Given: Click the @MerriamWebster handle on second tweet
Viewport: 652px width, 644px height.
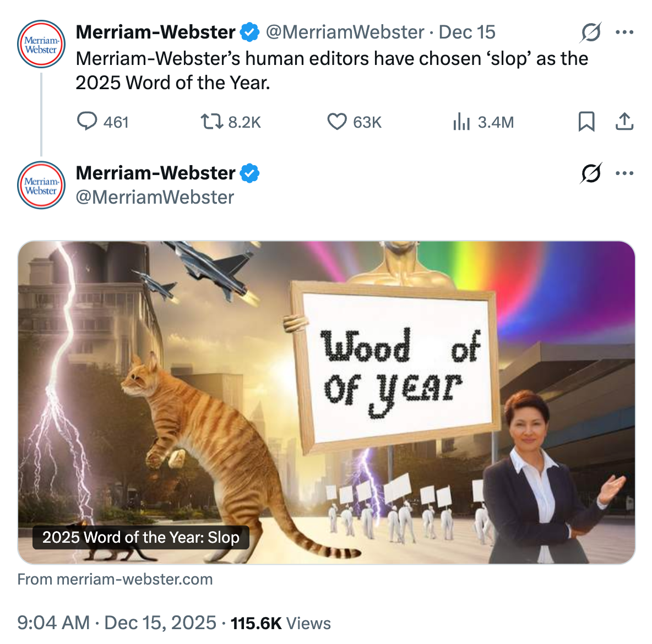Looking at the screenshot, I should (x=155, y=197).
